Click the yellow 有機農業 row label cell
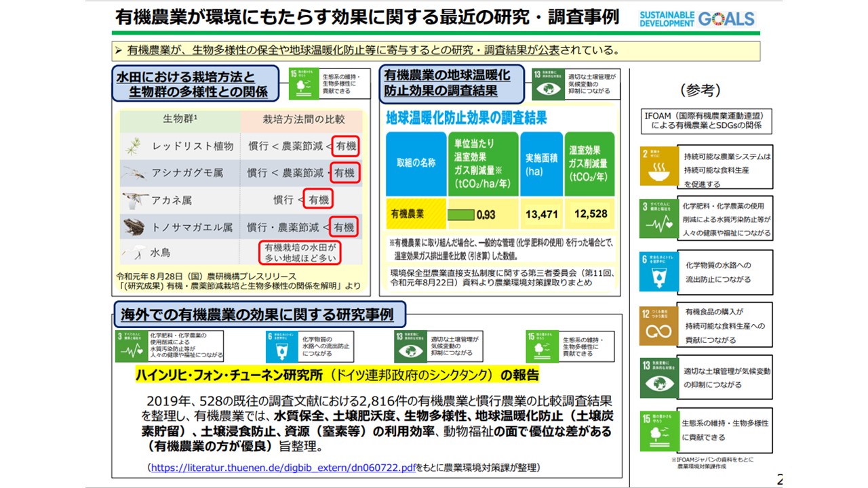The width and height of the screenshot is (868, 488). pos(416,214)
